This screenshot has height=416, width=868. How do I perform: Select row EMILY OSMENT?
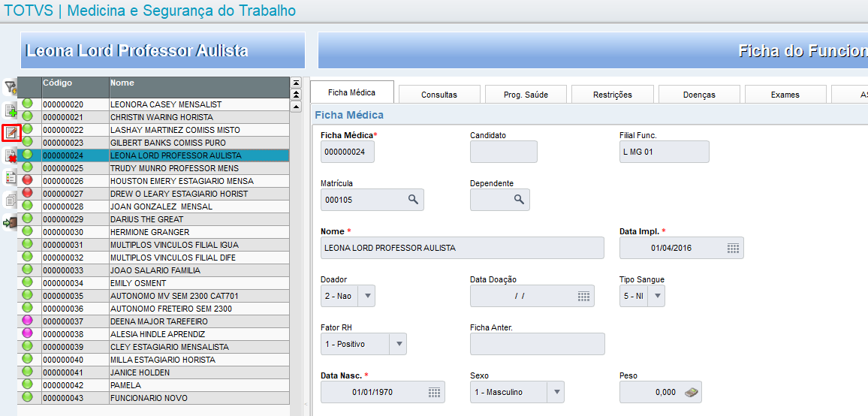[x=153, y=282]
